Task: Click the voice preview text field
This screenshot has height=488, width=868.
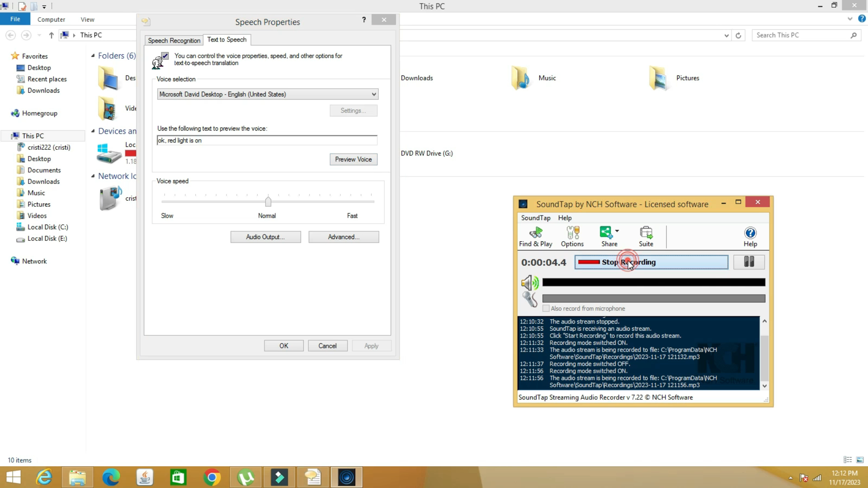Action: coord(267,141)
